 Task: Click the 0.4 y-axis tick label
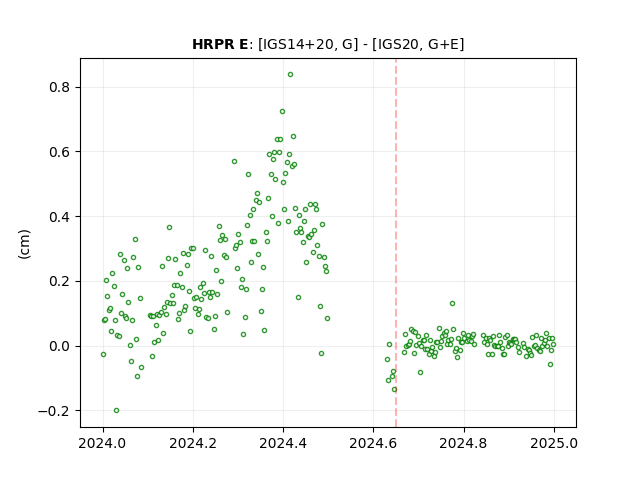[x=61, y=217]
